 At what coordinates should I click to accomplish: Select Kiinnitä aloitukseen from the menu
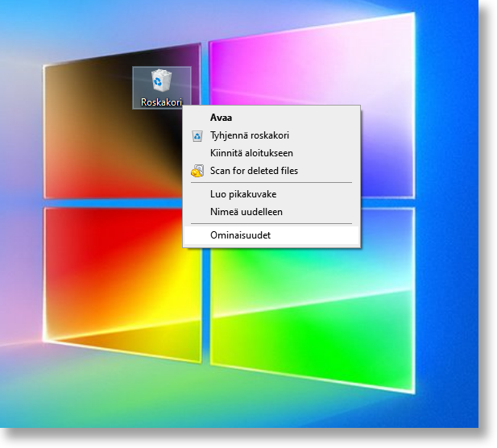(x=271, y=153)
